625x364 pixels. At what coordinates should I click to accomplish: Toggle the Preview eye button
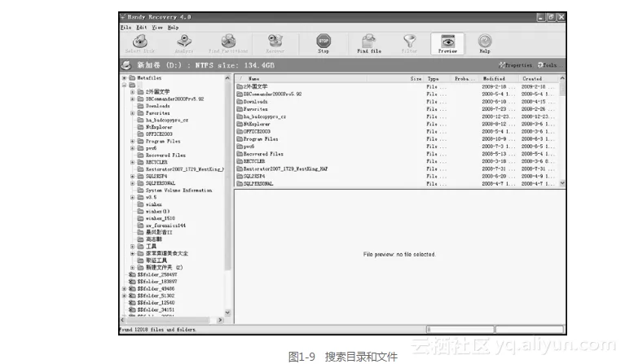coord(447,43)
